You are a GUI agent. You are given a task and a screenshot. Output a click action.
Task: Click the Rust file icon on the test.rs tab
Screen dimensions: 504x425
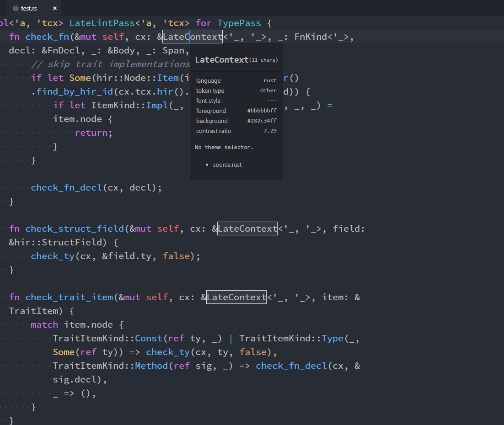pos(15,8)
